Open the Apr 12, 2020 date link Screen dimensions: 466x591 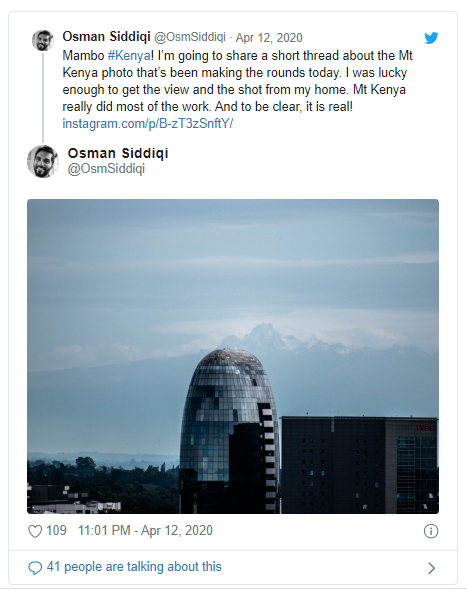(x=269, y=38)
